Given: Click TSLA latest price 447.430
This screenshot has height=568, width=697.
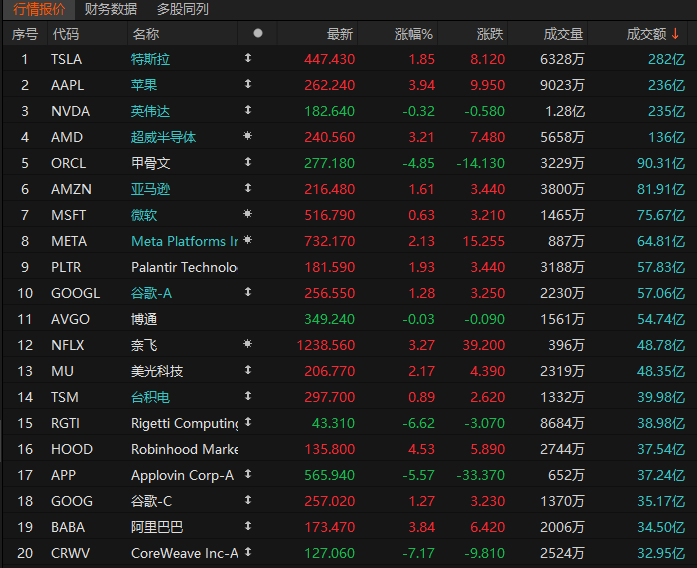Looking at the screenshot, I should pos(329,59).
